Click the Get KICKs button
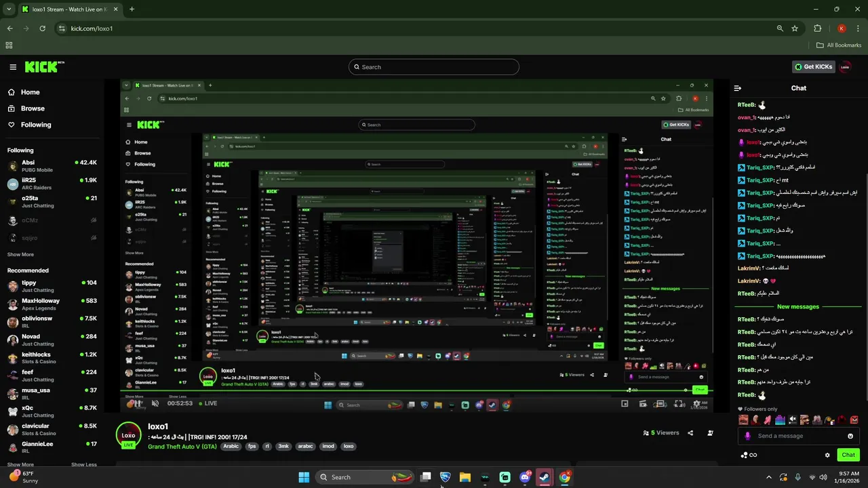The image size is (868, 488). tap(813, 67)
